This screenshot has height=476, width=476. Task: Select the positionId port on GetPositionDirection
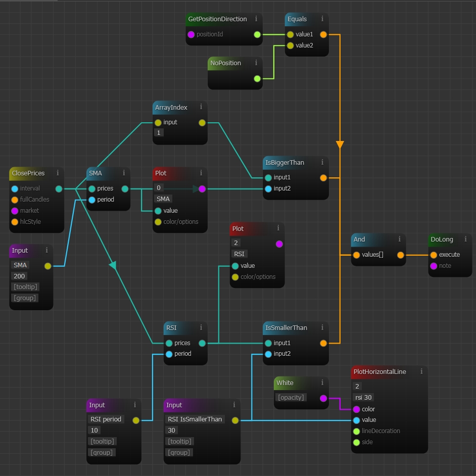[x=191, y=34]
